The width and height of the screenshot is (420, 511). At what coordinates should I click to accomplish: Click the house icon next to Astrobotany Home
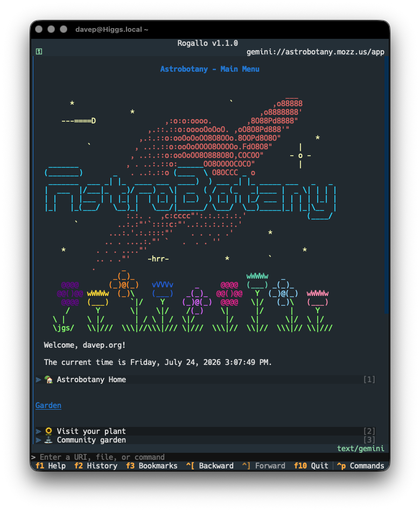click(48, 379)
